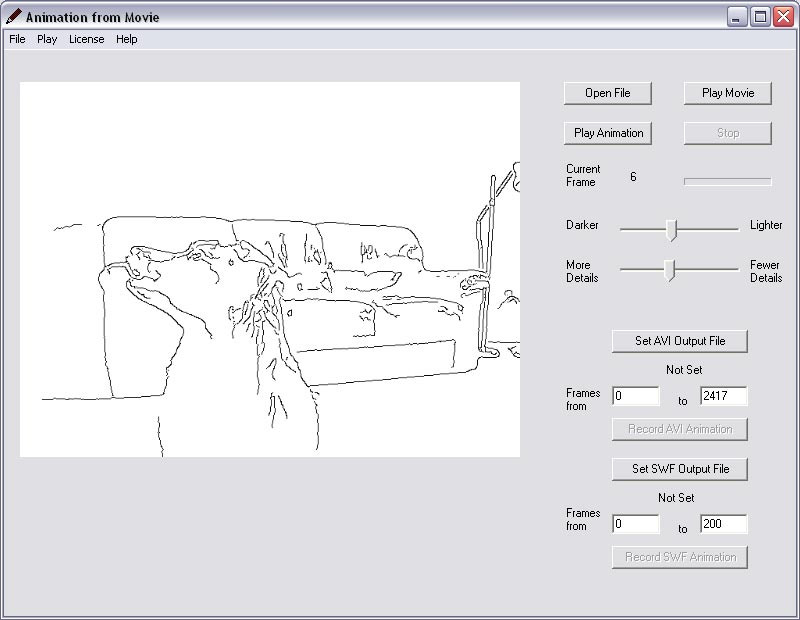This screenshot has height=620, width=800.
Task: Click the Darker label
Action: click(582, 225)
